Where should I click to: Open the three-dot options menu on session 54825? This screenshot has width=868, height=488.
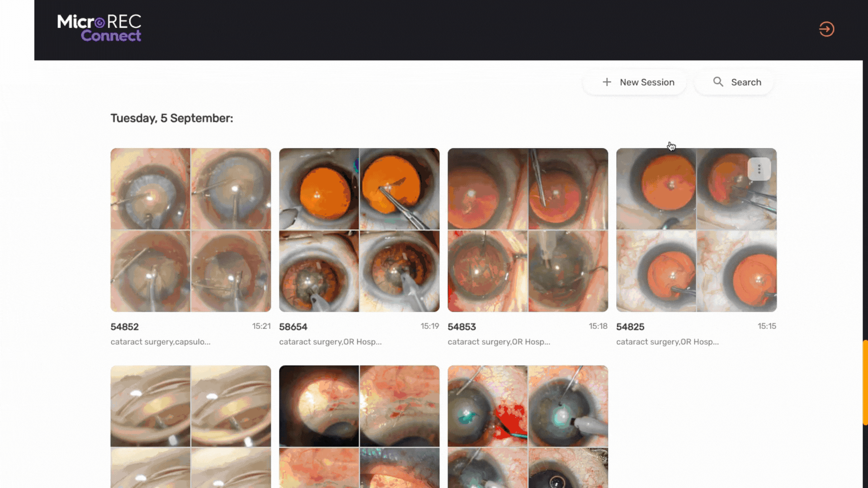(759, 169)
